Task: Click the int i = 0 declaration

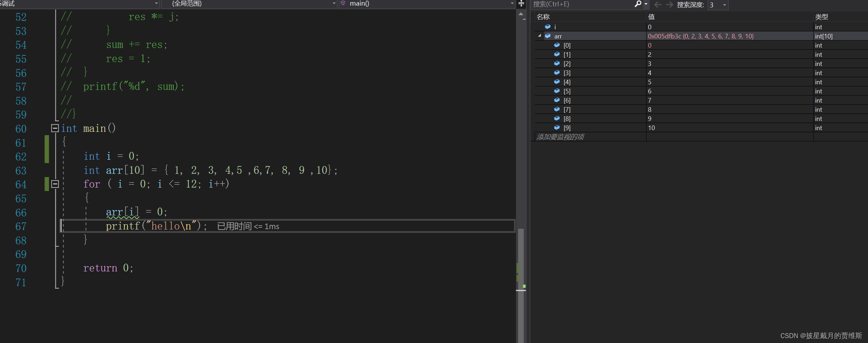Action: coord(111,156)
